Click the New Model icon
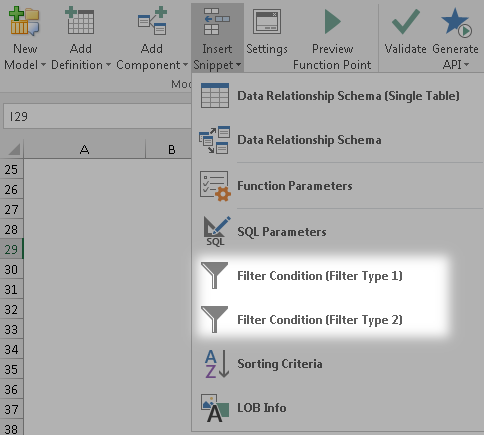Image resolution: width=484 pixels, height=435 pixels. 24,21
